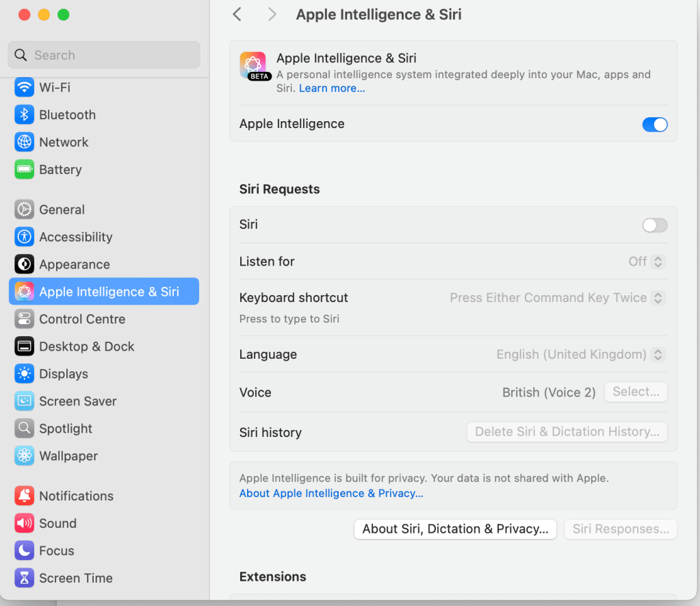Image resolution: width=700 pixels, height=606 pixels.
Task: Click the Wi-Fi icon in sidebar
Action: [25, 88]
